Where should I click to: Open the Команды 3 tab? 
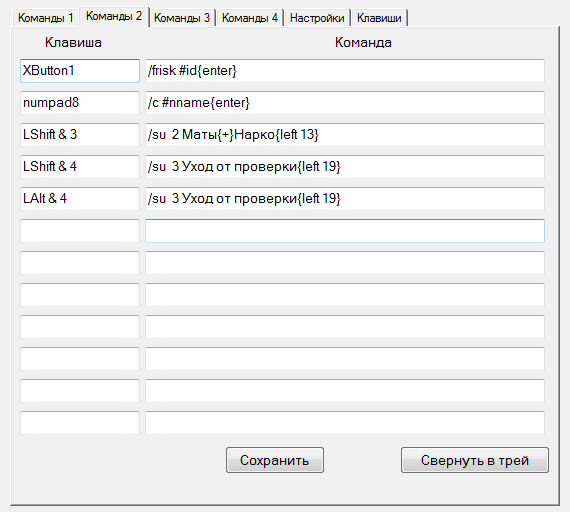182,18
